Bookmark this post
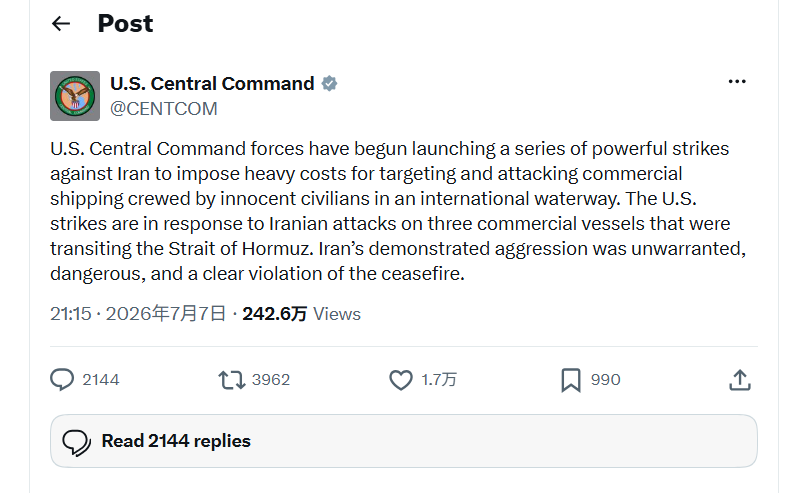811x493 pixels. [571, 380]
